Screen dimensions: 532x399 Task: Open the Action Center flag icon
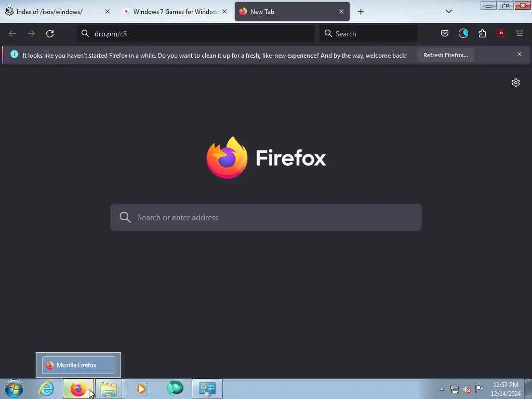pos(479,389)
